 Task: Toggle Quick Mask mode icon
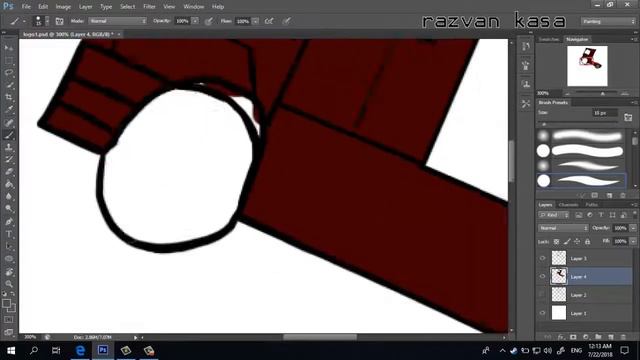tap(9, 320)
